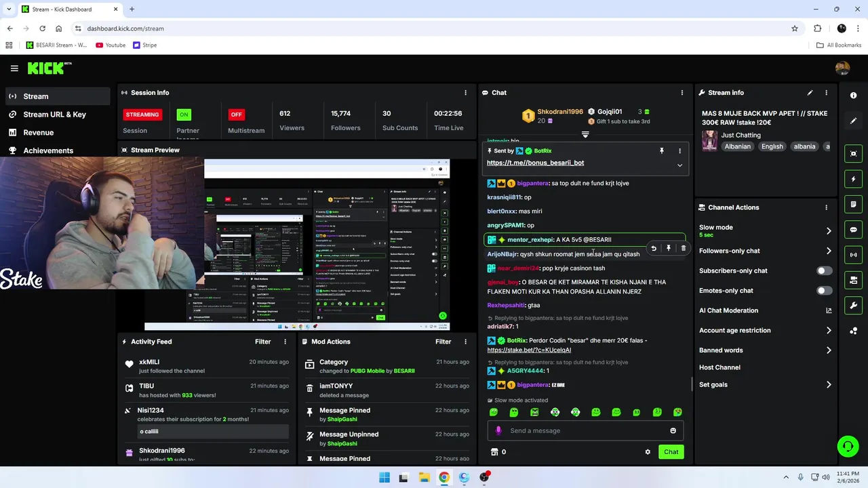
Task: Toggle broadcast signal icon in right sidebar
Action: [x=853, y=255]
